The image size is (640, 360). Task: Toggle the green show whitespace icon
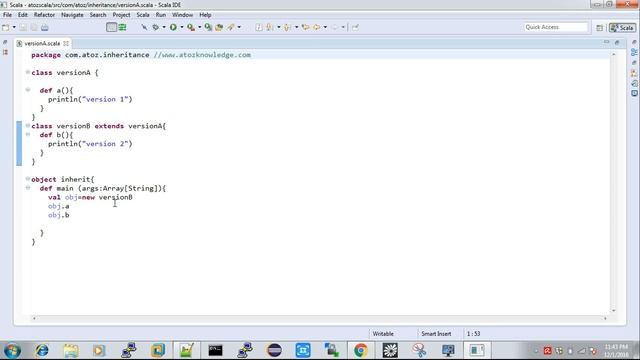pos(122,27)
